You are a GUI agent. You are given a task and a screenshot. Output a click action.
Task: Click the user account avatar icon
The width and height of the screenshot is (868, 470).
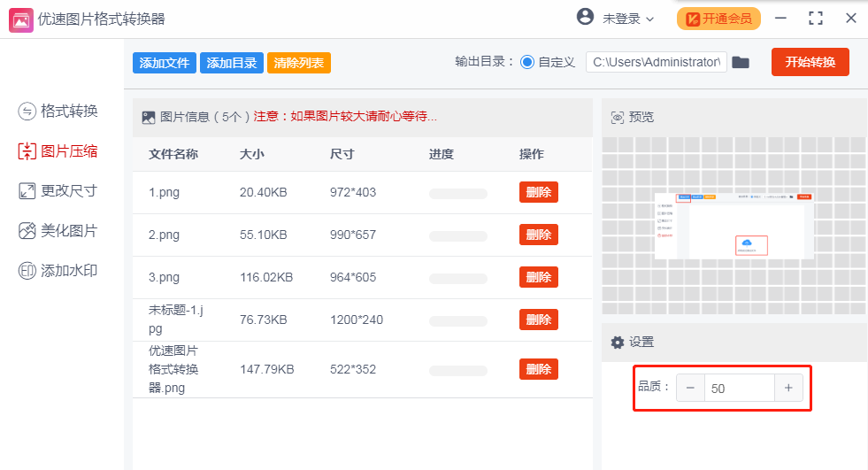585,17
